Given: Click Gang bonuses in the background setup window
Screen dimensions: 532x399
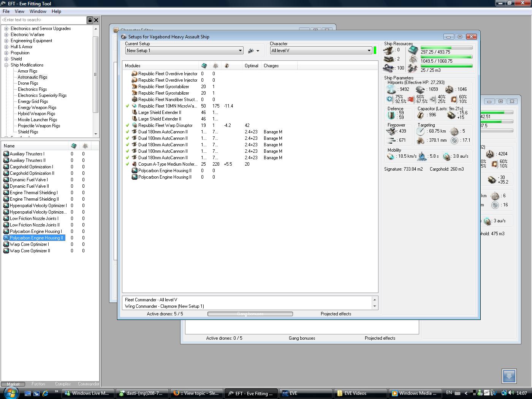Looking at the screenshot, I should (302, 338).
